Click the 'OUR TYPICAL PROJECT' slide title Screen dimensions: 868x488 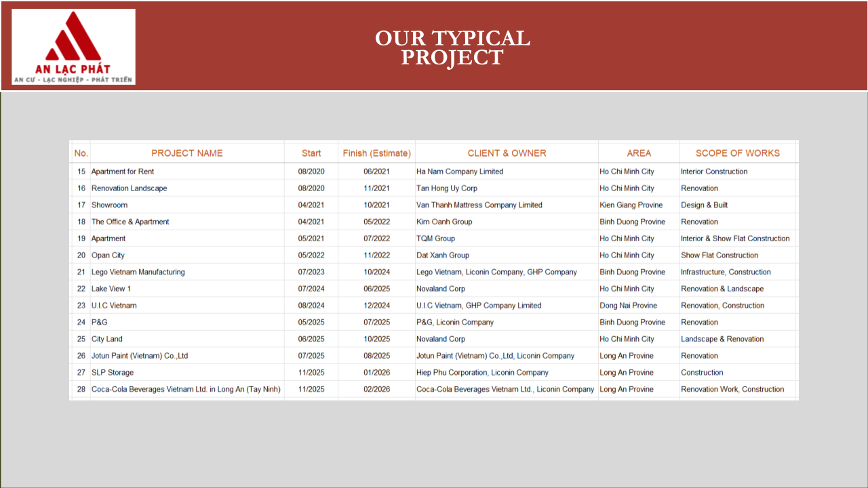tap(452, 47)
